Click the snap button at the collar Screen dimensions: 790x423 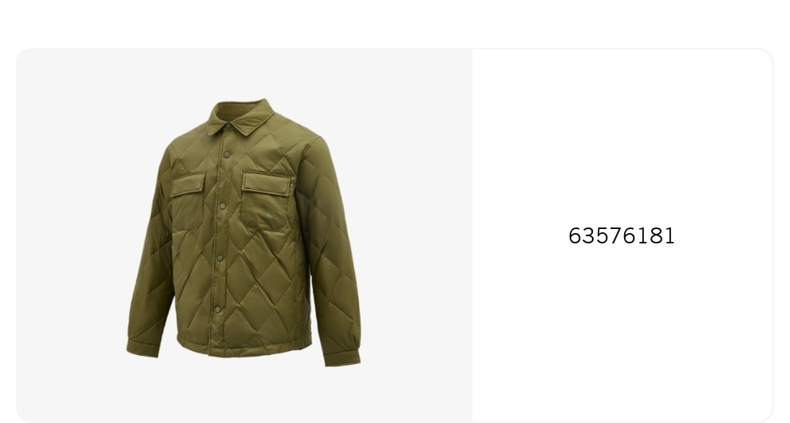coord(228,126)
